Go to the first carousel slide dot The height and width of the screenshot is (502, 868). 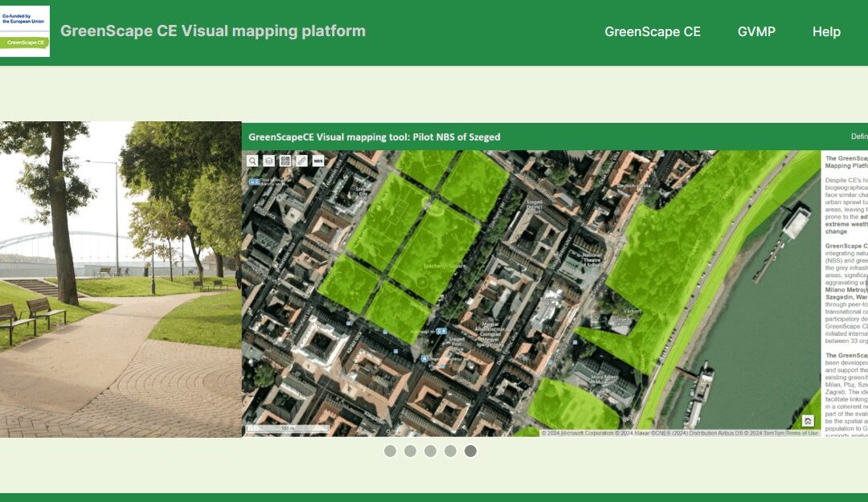tap(391, 451)
